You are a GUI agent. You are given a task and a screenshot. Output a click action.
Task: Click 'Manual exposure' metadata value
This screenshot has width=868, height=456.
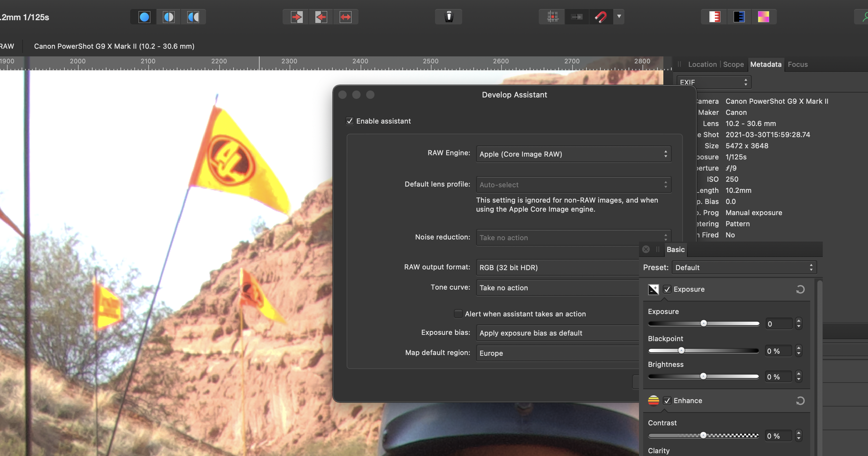point(754,213)
